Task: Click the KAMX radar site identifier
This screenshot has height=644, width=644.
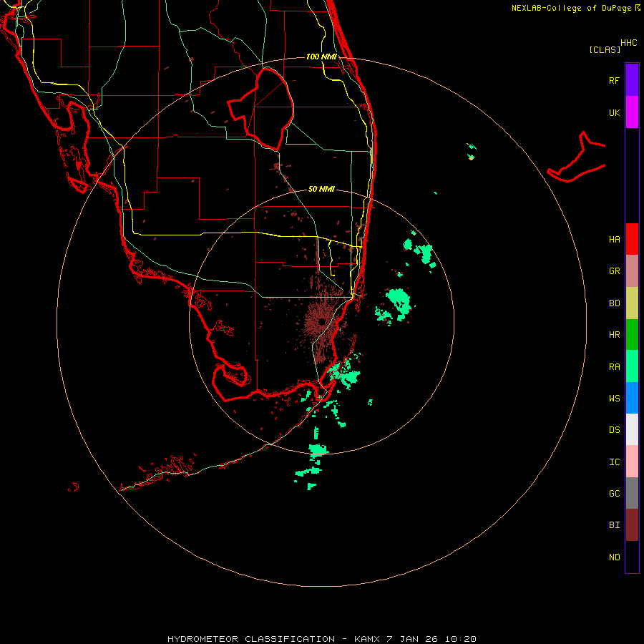Action: point(368,639)
